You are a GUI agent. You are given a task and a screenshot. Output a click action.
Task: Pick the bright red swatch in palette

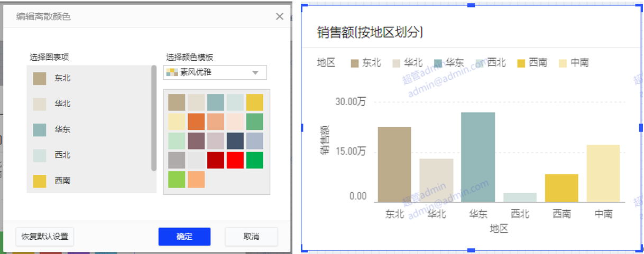235,160
